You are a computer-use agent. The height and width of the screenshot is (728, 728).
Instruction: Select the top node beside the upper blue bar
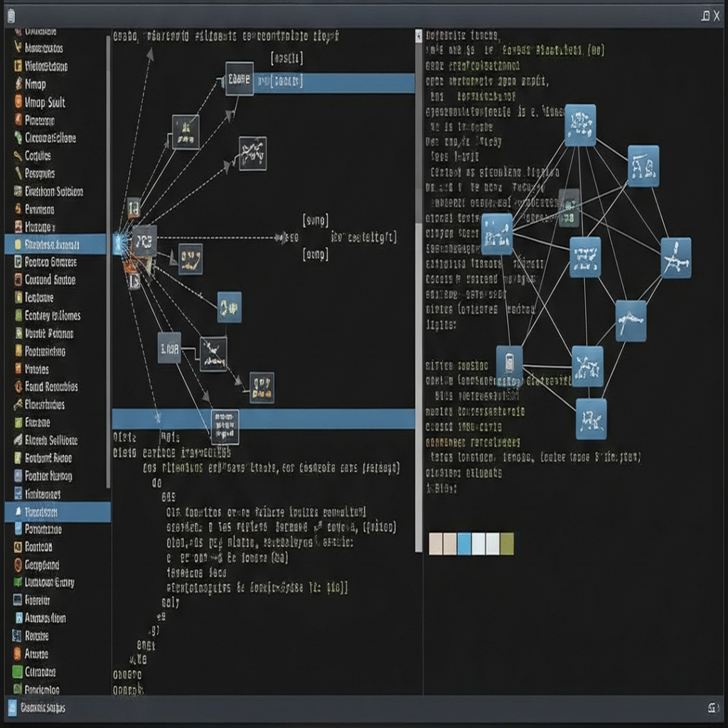[x=239, y=79]
